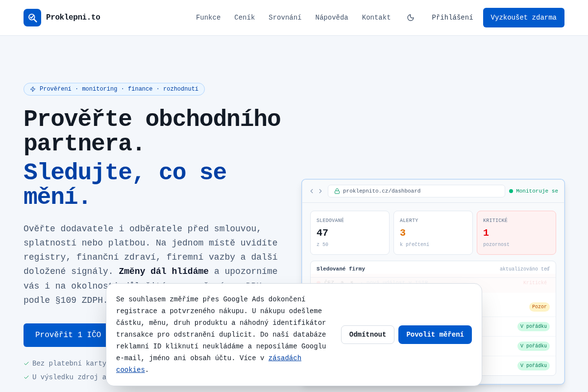The image size is (588, 392).
Task: Click the Vyzkoušet zdarma button
Action: (x=524, y=18)
